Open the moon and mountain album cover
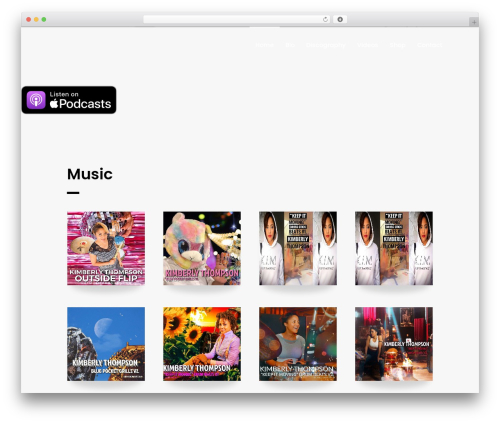 (106, 344)
